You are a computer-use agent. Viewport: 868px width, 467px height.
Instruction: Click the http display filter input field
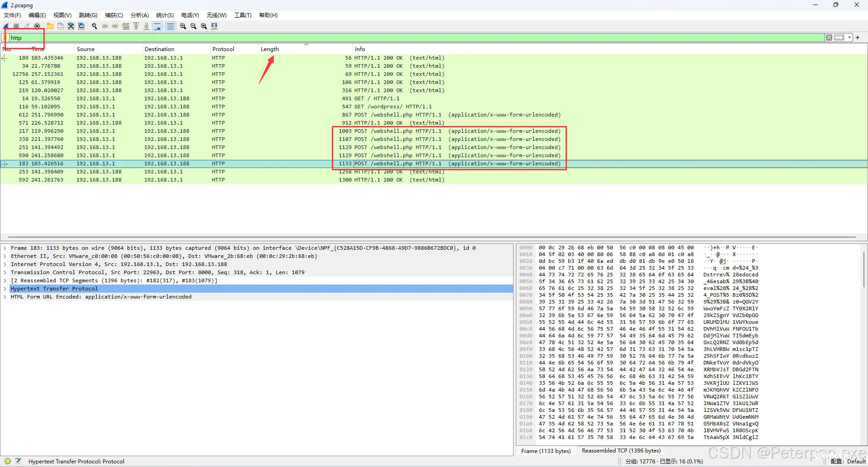[416, 37]
